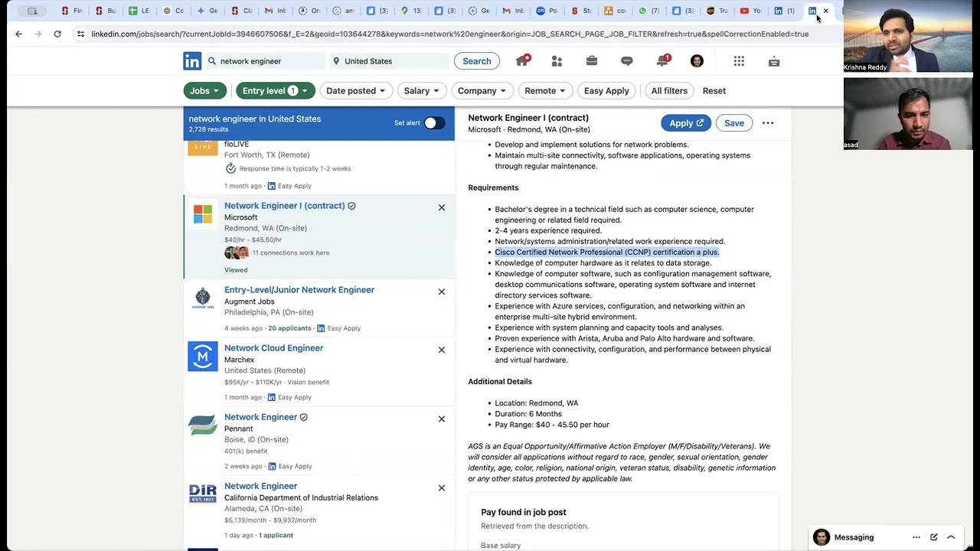The height and width of the screenshot is (551, 980).
Task: Toggle the Easy Apply filter
Action: point(606,90)
